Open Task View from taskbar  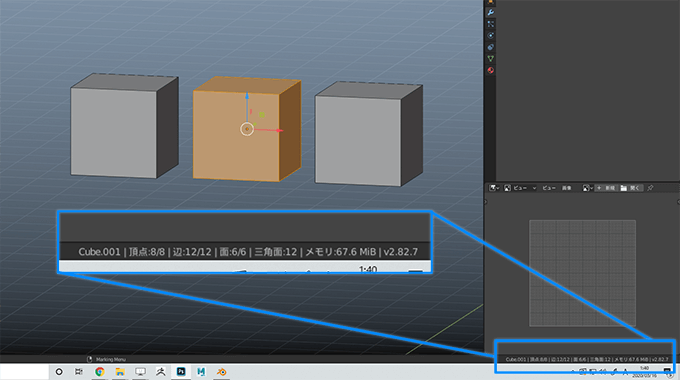pos(79,372)
